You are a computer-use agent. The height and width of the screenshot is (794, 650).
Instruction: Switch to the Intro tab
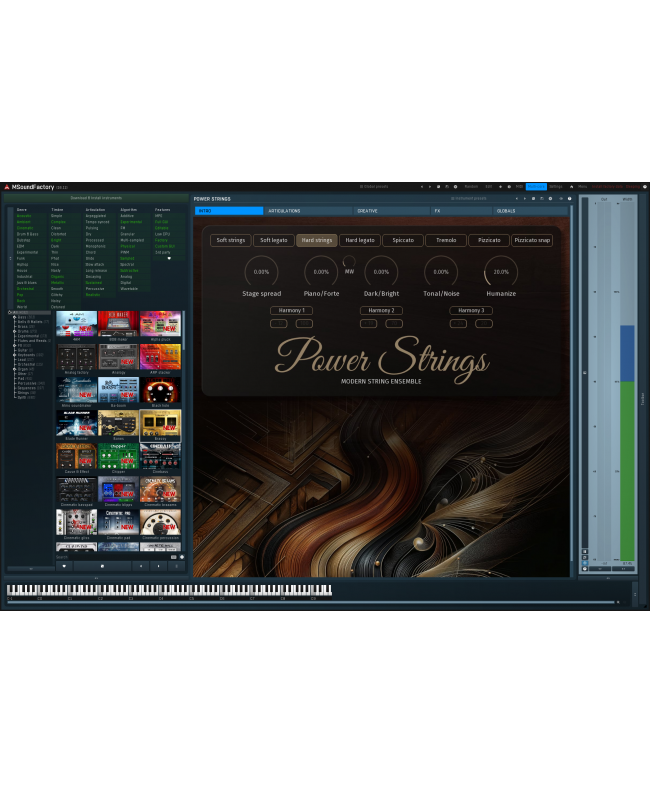[228, 211]
